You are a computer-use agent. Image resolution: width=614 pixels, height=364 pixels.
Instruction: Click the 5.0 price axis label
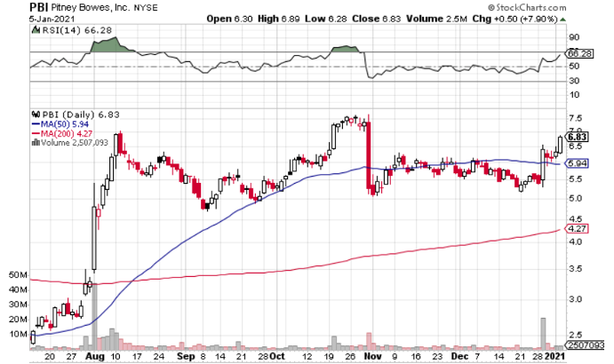pos(575,199)
